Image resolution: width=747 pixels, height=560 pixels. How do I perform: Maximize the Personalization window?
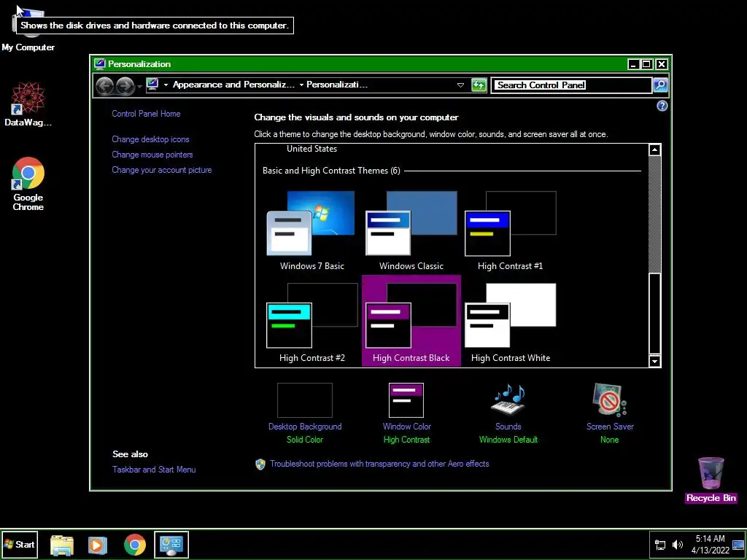647,64
